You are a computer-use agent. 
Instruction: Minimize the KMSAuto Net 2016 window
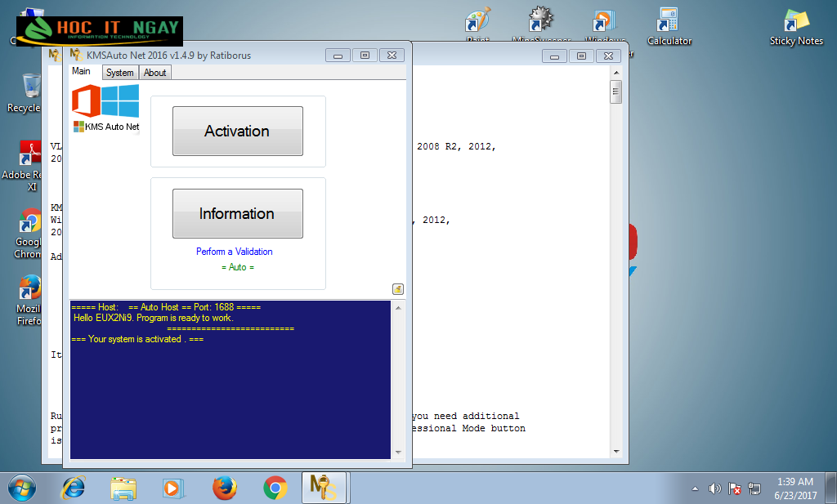click(x=338, y=56)
